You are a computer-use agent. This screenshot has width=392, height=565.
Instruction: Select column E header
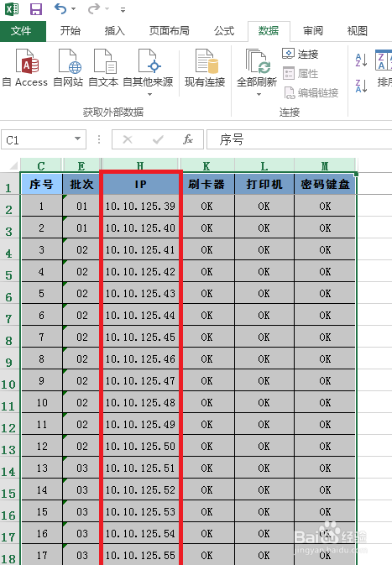pyautogui.click(x=81, y=165)
